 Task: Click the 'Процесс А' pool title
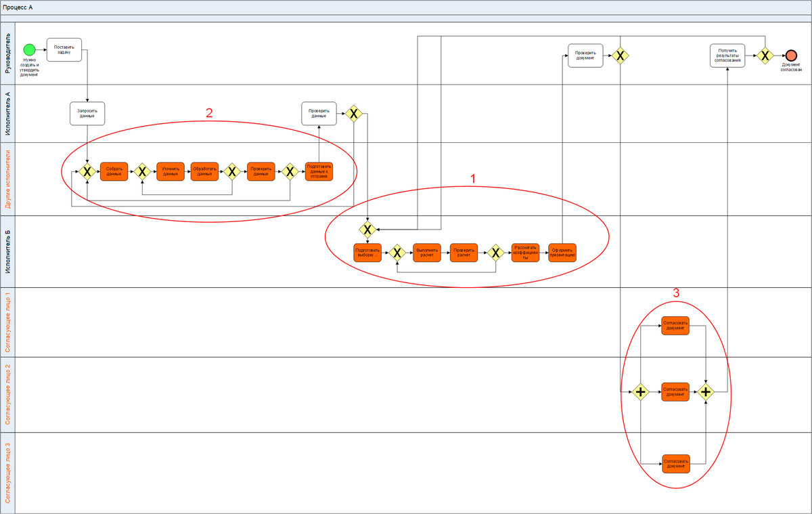click(x=18, y=7)
